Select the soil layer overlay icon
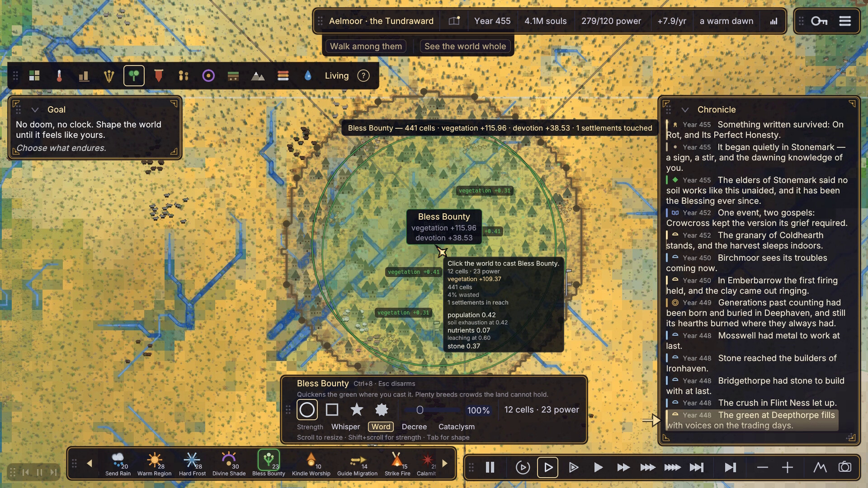This screenshot has width=868, height=488. (x=233, y=76)
